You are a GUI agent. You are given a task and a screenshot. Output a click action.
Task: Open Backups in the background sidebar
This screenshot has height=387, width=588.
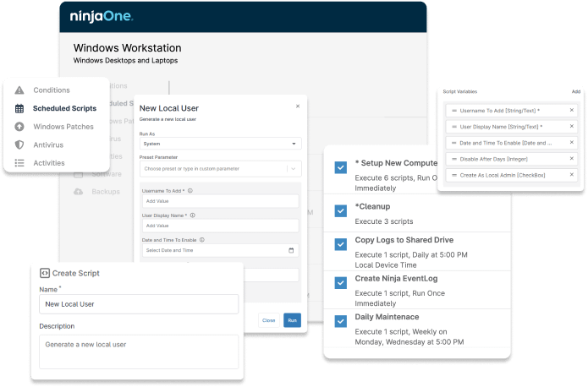(x=106, y=192)
